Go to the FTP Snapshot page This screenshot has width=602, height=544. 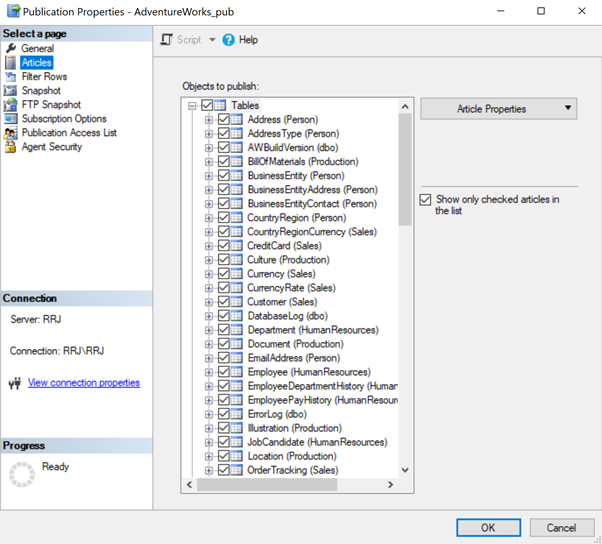pyautogui.click(x=51, y=104)
